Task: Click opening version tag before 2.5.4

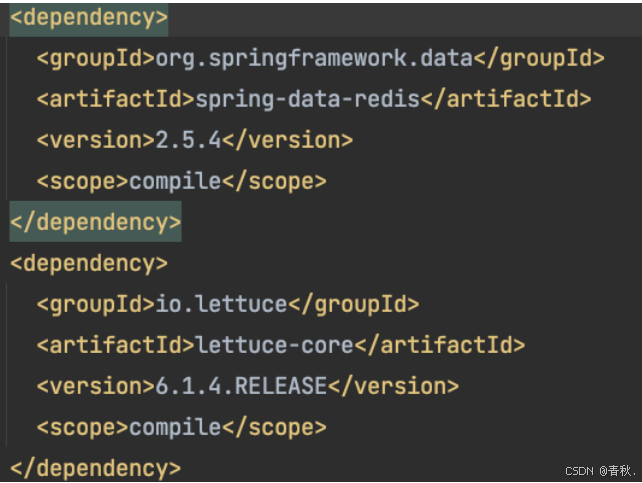Action: tap(96, 140)
